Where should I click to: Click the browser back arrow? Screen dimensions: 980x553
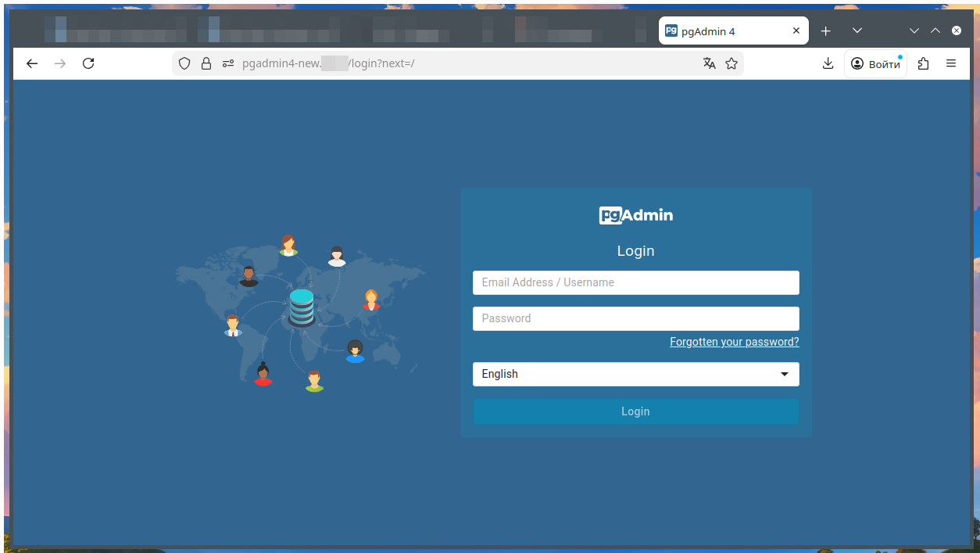(32, 63)
